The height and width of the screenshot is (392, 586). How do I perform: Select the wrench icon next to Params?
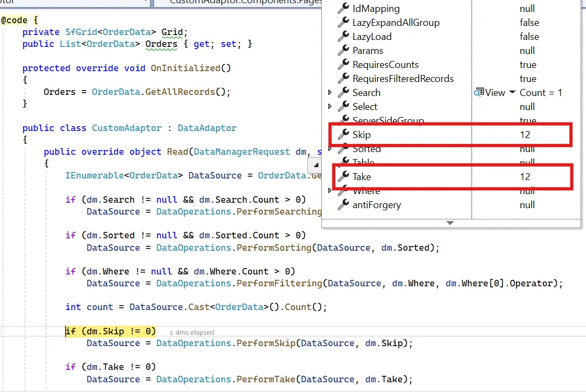[343, 50]
